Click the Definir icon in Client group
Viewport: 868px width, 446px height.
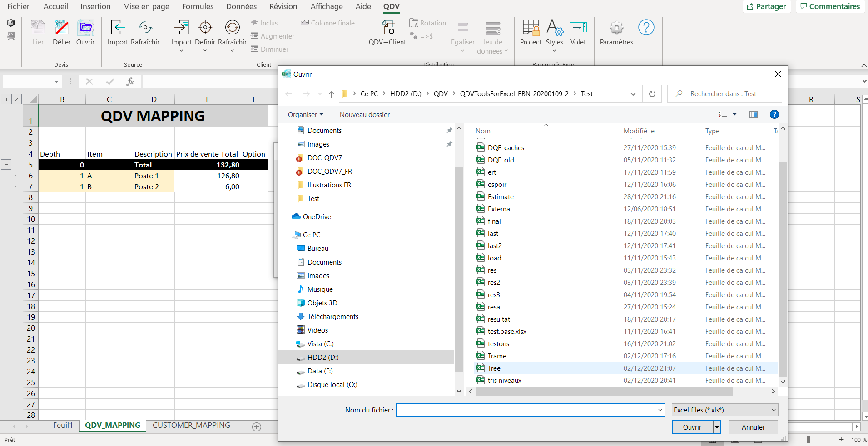click(x=205, y=28)
